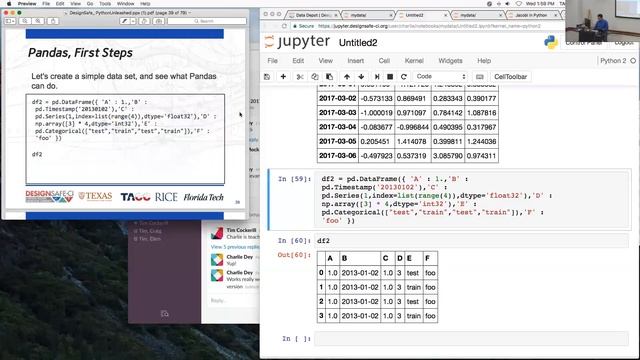Click the View 5 previous replies link in Slack

(x=235, y=247)
